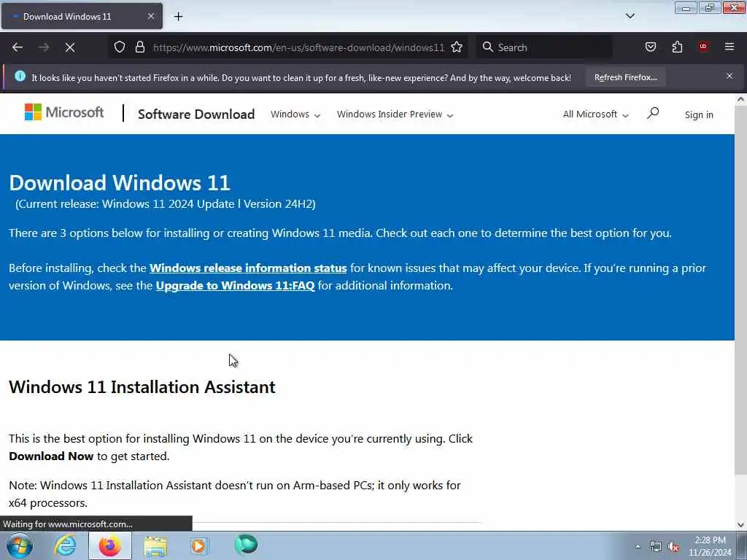Click the Refresh Firefox button
The width and height of the screenshot is (747, 560).
coord(625,77)
